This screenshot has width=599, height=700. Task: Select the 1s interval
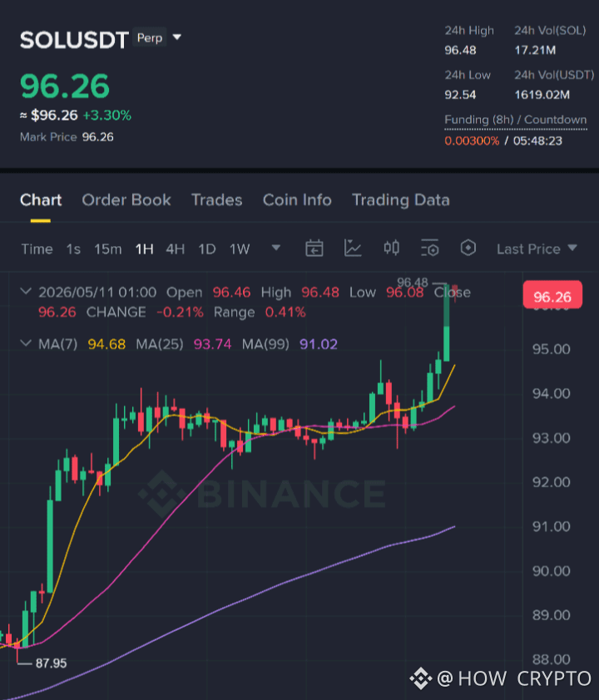(x=73, y=249)
